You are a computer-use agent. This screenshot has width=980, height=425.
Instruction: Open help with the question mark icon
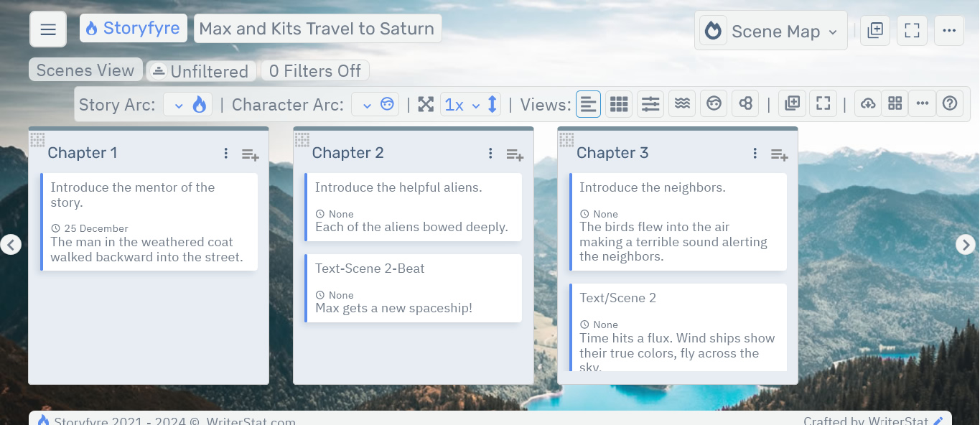pyautogui.click(x=949, y=103)
